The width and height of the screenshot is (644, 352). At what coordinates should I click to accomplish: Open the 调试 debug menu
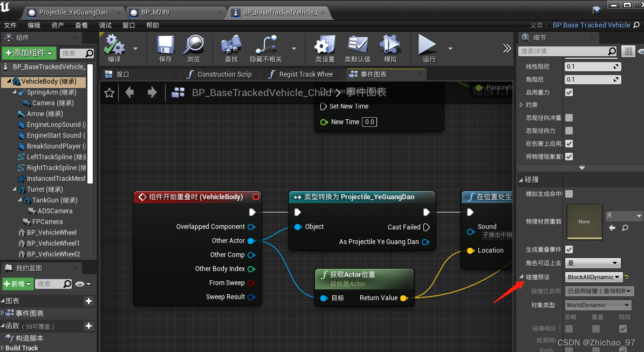[x=105, y=25]
